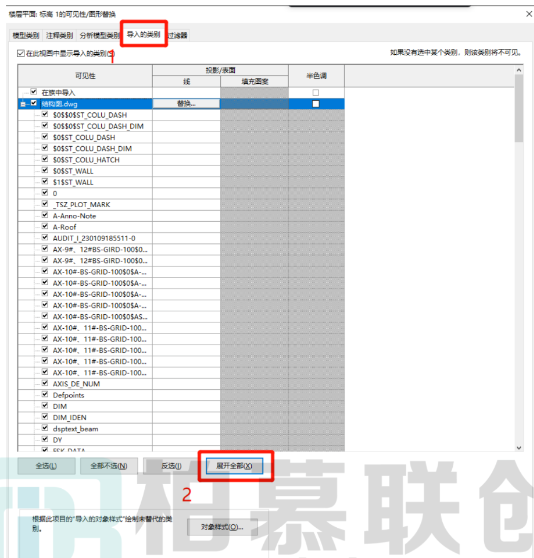Viewport: 534px width, 558px height.
Task: Uncheck the $0$$0$ST_COLU_DASH_DIM layer checkbox
Action: click(x=45, y=125)
